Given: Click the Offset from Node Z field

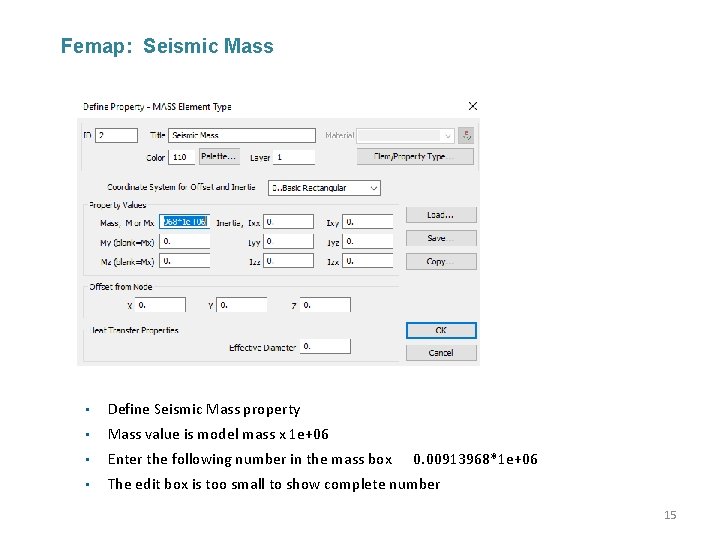Looking at the screenshot, I should (325, 305).
